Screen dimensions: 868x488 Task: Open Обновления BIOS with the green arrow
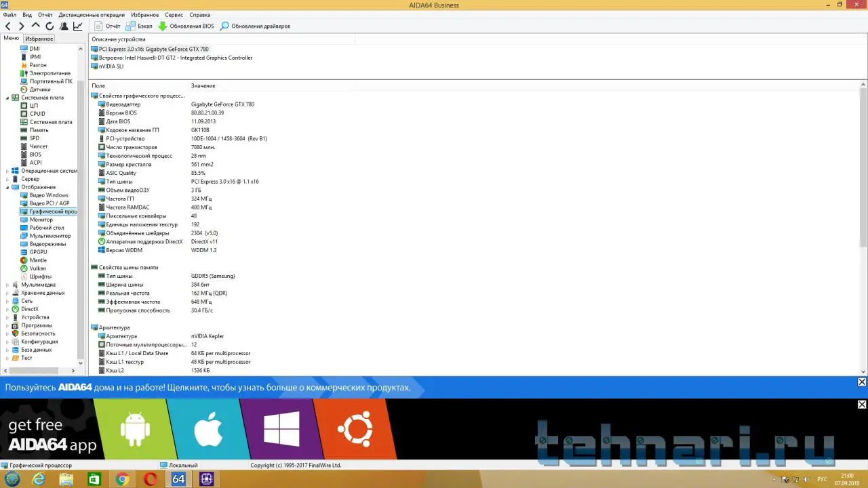click(186, 26)
